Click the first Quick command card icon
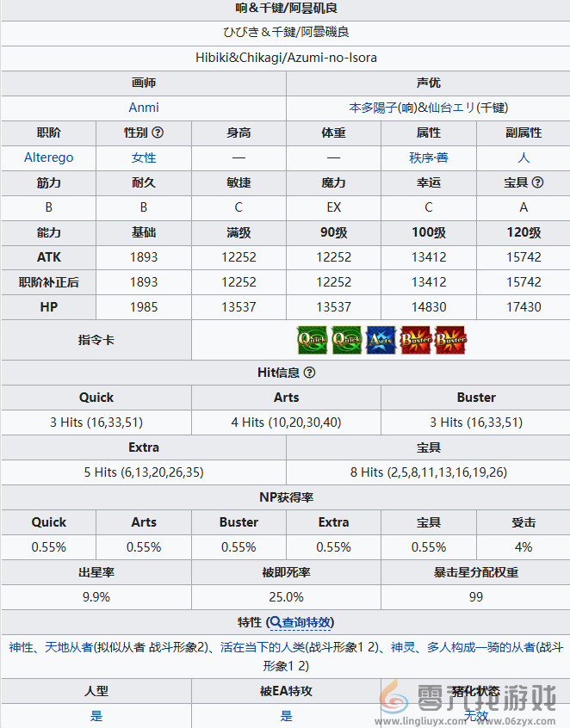 pyautogui.click(x=312, y=340)
